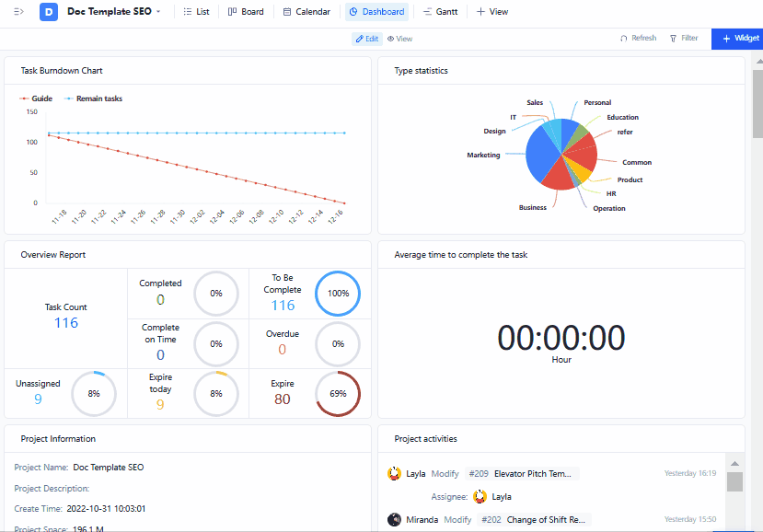
Task: Add a new view with plus View
Action: click(x=492, y=12)
